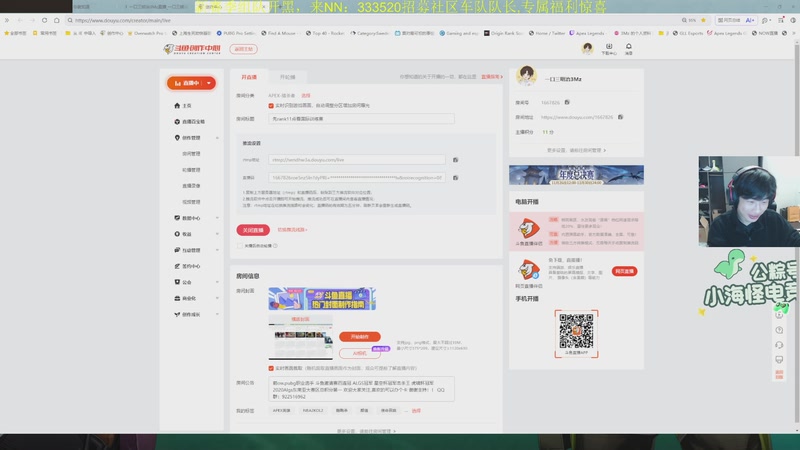Open 直播录像 in the sidebar
Image resolution: width=800 pixels, height=450 pixels.
[191, 186]
